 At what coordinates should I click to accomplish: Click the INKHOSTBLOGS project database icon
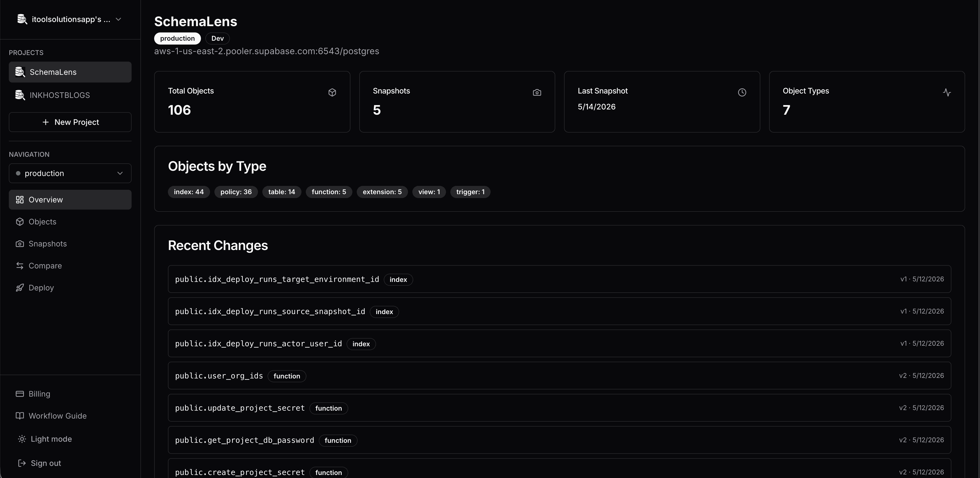pyautogui.click(x=20, y=95)
